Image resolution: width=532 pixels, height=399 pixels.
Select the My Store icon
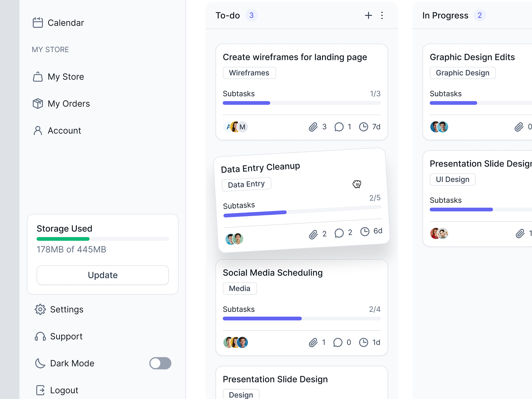(x=39, y=76)
